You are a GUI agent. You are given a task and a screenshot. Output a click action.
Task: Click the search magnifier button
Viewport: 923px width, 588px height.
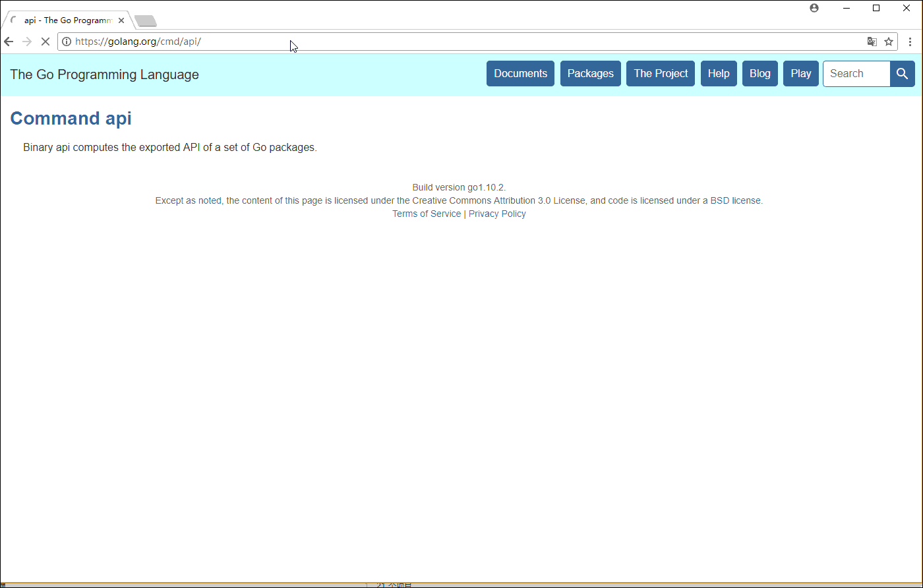pyautogui.click(x=902, y=74)
